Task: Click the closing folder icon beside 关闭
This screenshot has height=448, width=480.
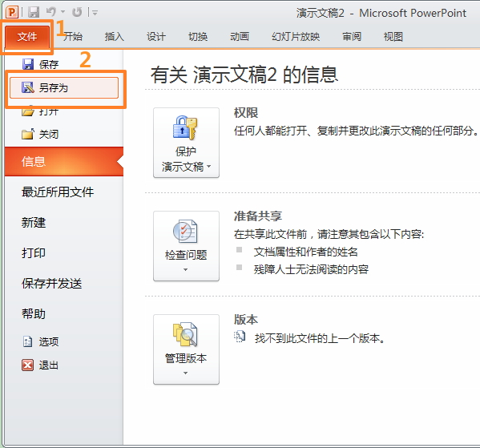Action: click(28, 134)
